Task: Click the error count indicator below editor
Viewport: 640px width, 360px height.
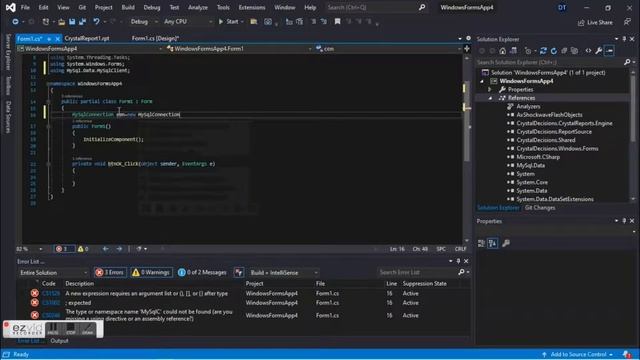Action: point(64,249)
